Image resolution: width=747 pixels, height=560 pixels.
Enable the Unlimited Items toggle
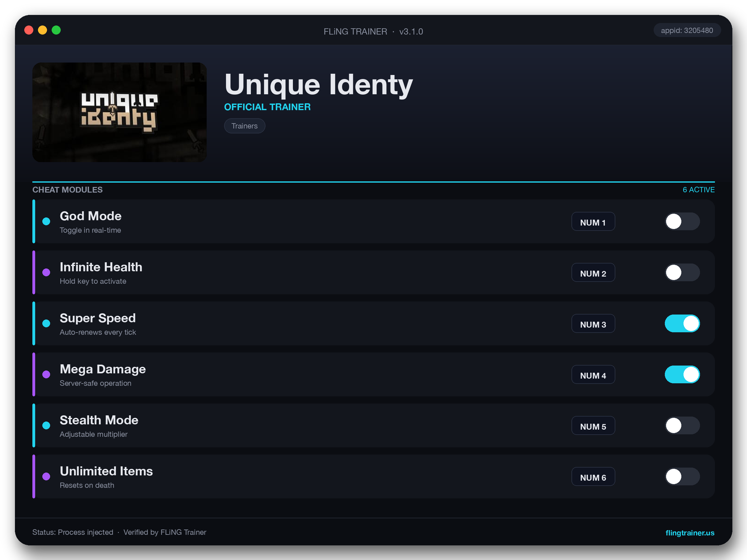tap(682, 476)
